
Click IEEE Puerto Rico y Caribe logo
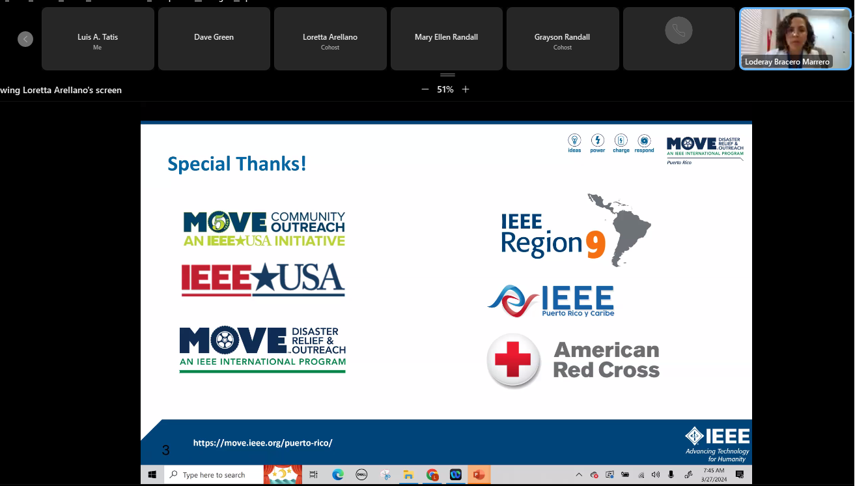point(550,301)
